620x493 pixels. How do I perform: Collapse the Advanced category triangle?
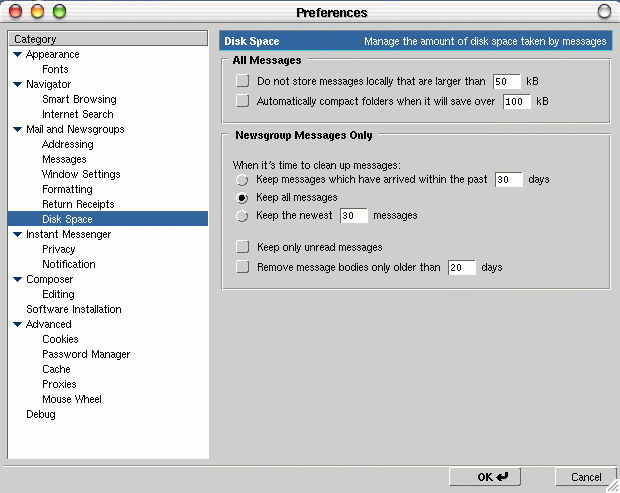(17, 325)
